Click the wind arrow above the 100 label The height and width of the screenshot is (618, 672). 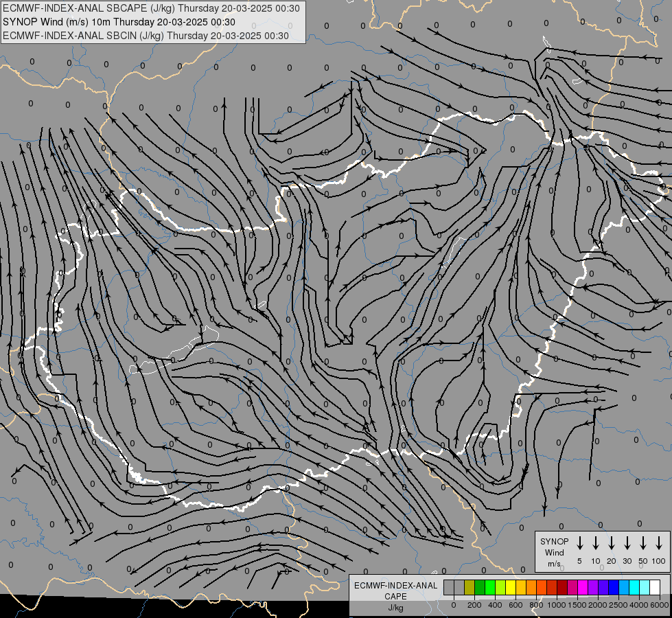click(659, 542)
